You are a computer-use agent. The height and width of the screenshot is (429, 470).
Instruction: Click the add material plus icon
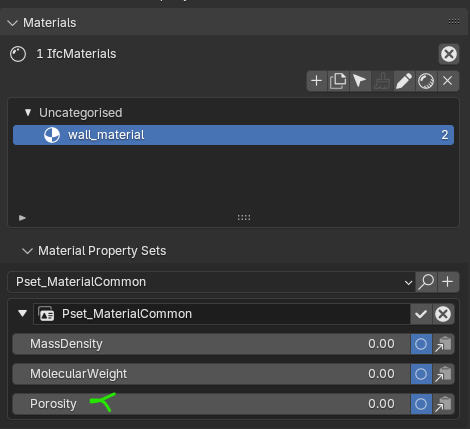(x=316, y=81)
